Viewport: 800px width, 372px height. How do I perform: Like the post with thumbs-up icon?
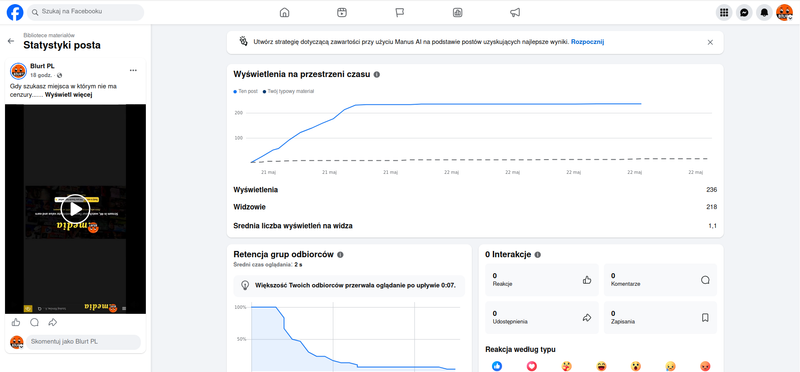tap(16, 322)
